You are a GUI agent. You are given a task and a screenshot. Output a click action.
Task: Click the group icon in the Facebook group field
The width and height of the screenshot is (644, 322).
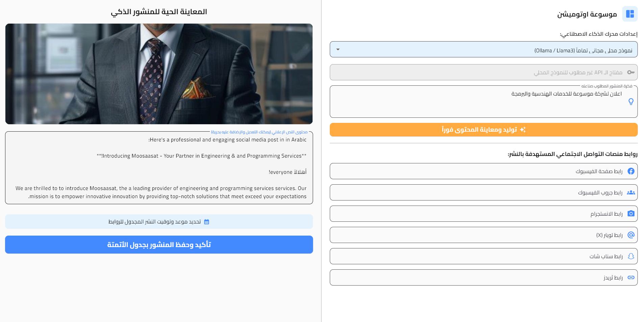(x=631, y=192)
